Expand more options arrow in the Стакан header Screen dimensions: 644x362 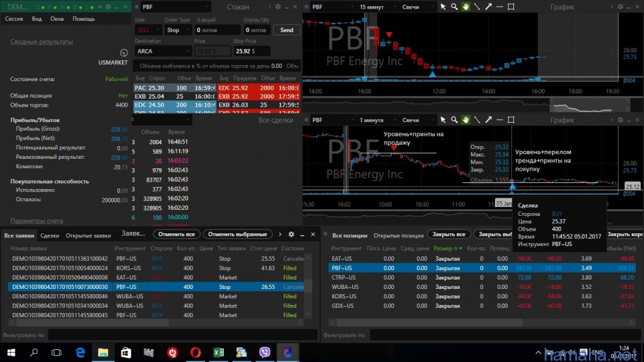coord(270,7)
